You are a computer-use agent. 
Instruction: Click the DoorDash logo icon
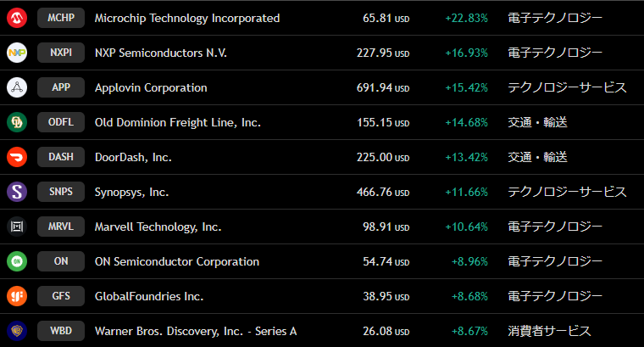tap(17, 157)
